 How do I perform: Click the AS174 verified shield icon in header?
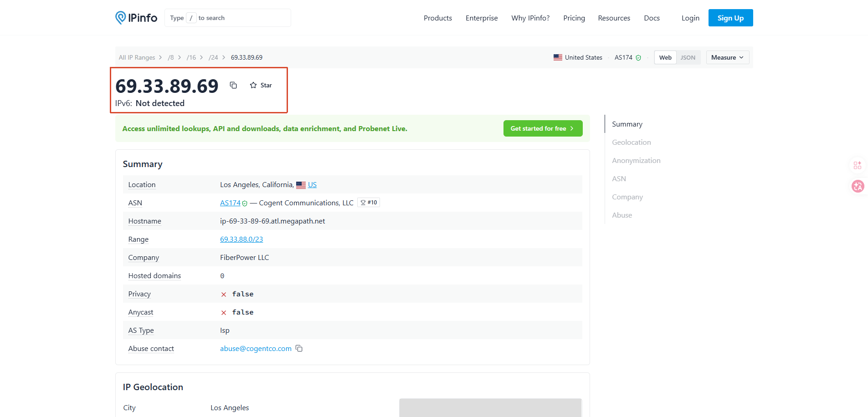[638, 58]
